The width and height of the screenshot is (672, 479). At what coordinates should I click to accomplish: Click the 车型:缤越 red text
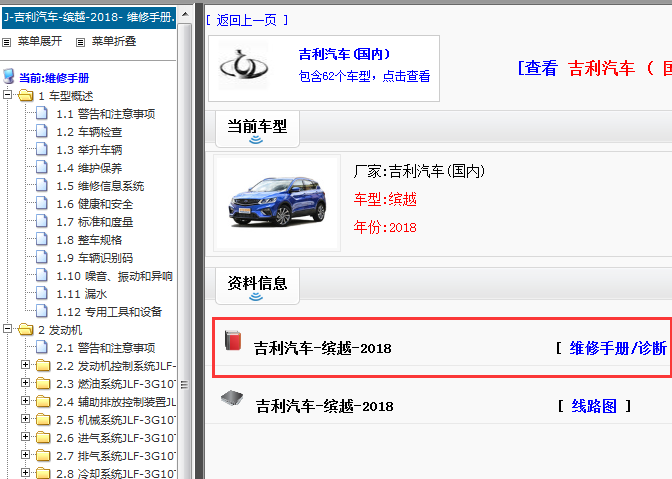385,199
